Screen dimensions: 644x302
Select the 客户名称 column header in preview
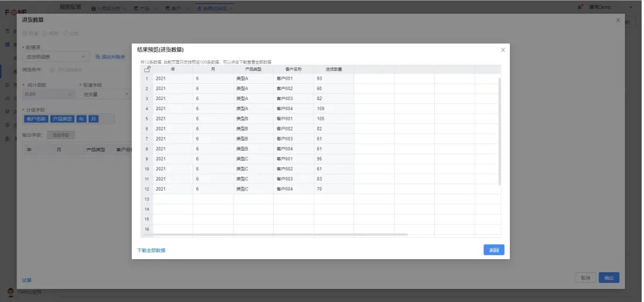point(293,69)
